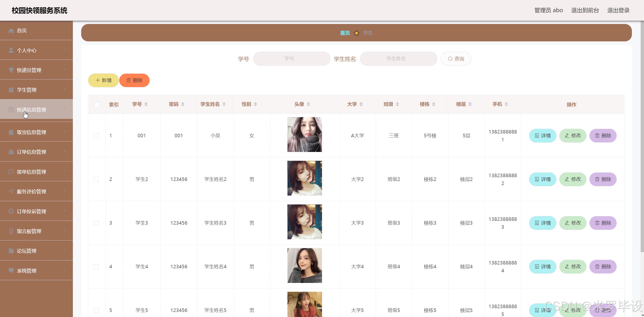Image resolution: width=644 pixels, height=317 pixels.
Task: Click the sort arrows on the 手机 column
Action: tap(506, 104)
